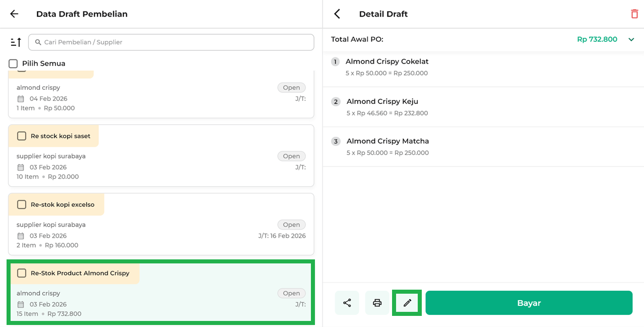Delete draft using red trash icon

(634, 14)
